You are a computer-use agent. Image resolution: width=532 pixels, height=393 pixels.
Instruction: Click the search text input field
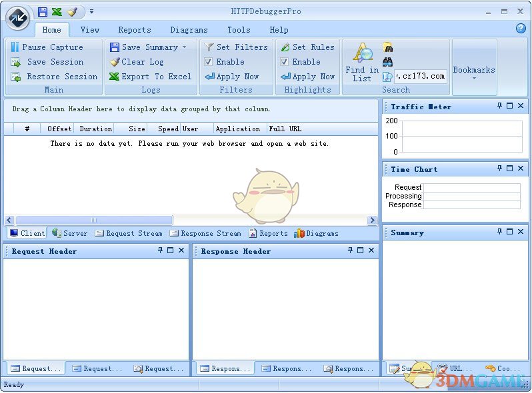[420, 76]
